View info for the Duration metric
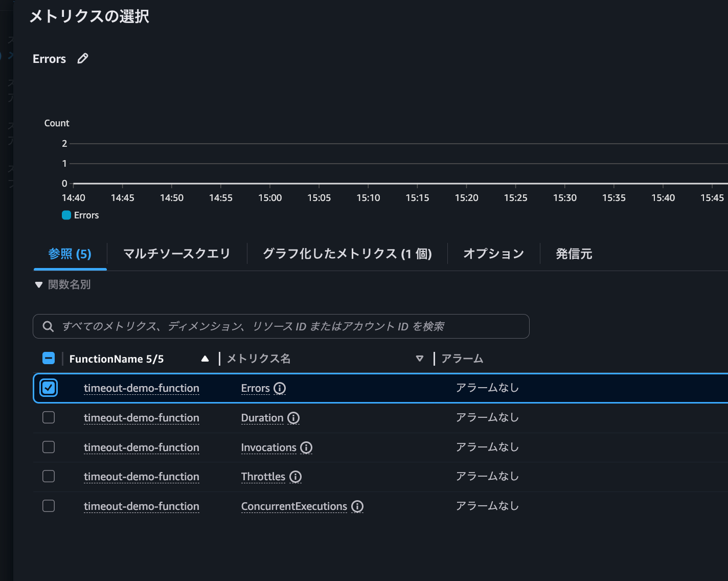Viewport: 728px width, 581px height. [x=293, y=418]
